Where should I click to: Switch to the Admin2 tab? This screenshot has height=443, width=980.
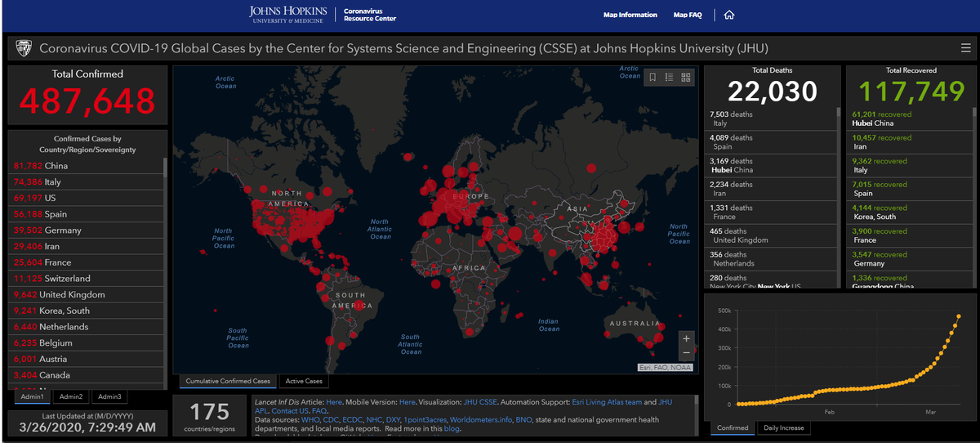[70, 396]
